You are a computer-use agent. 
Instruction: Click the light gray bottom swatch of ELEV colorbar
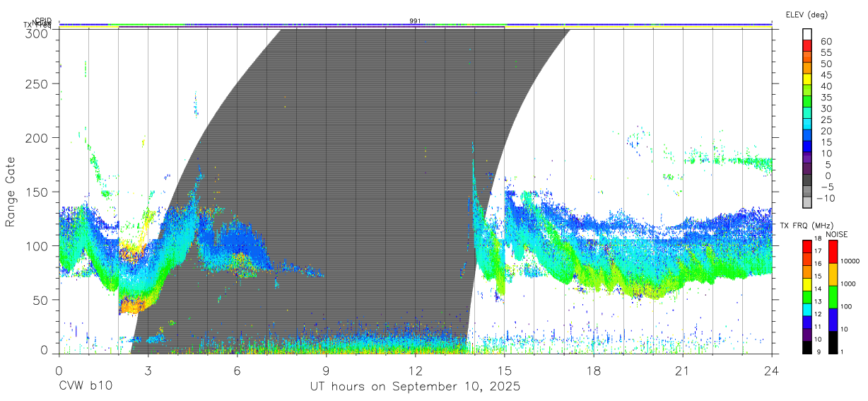pos(807,204)
